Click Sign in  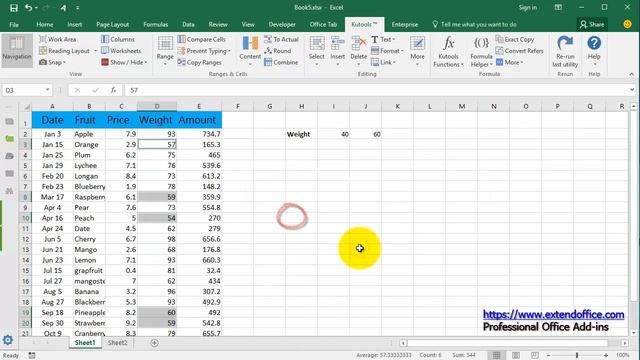(x=527, y=7)
